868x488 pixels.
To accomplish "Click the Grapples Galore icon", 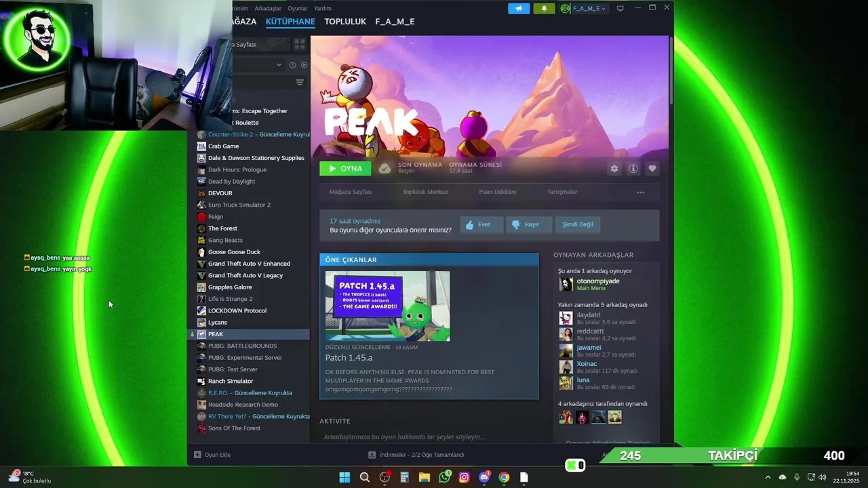I will 201,287.
